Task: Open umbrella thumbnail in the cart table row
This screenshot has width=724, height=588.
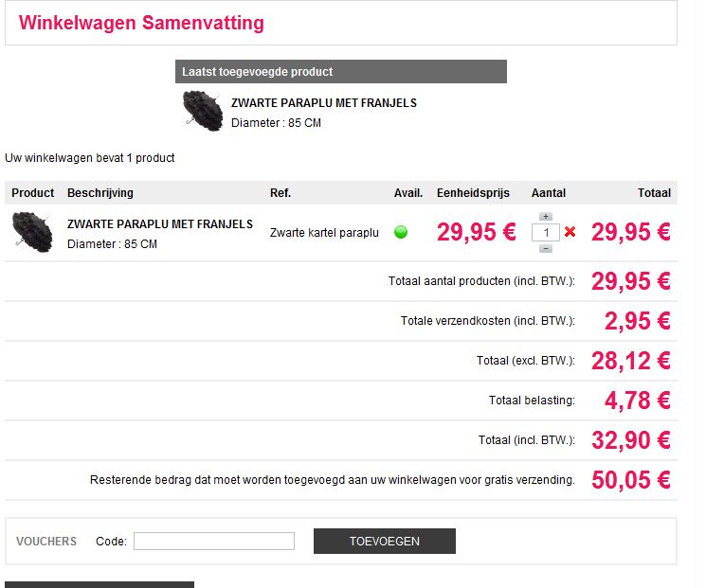Action: (x=32, y=232)
